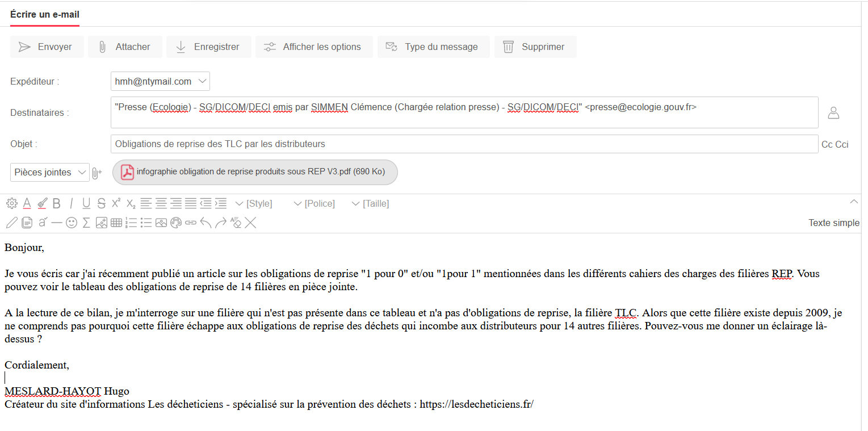Open the Expéditeur sender address dropdown
The image size is (868, 431).
(160, 82)
